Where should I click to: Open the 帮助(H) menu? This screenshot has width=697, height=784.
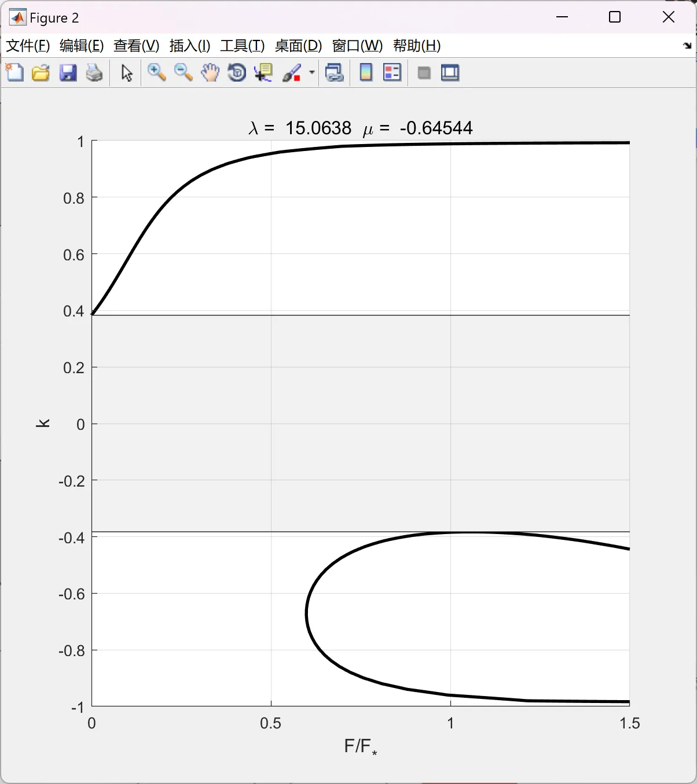tap(417, 46)
